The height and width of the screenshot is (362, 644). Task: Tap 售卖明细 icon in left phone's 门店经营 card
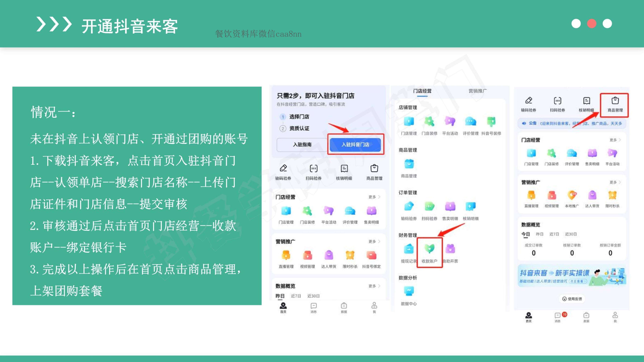[371, 211]
